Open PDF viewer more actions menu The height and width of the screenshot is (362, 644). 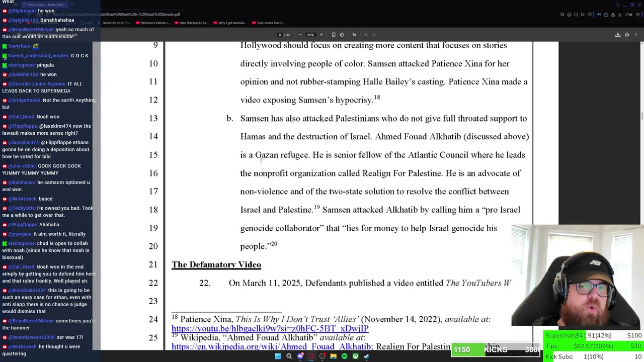coord(636,35)
